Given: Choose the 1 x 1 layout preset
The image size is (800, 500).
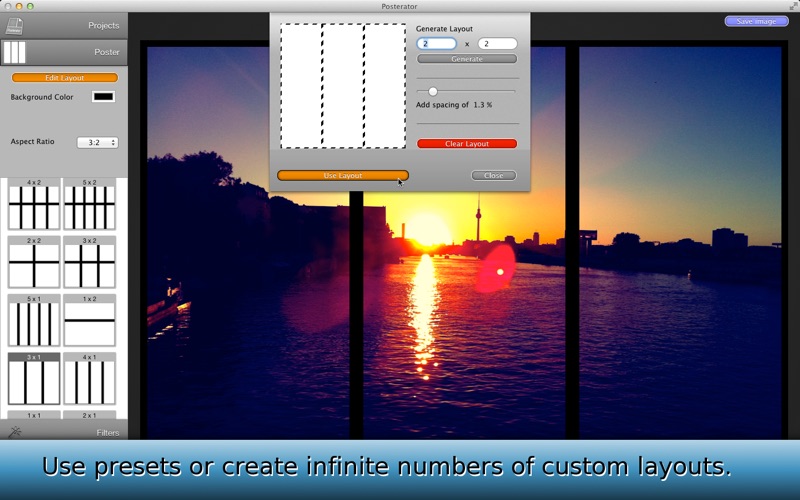Looking at the screenshot, I should pos(34,415).
